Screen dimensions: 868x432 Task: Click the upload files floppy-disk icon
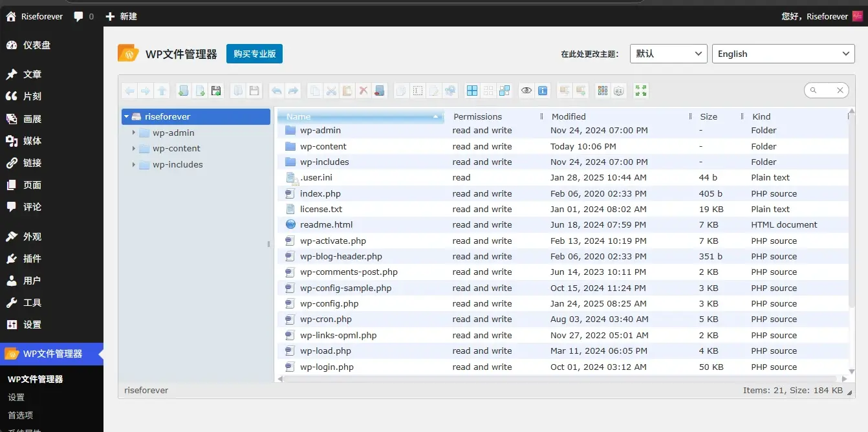(x=216, y=91)
